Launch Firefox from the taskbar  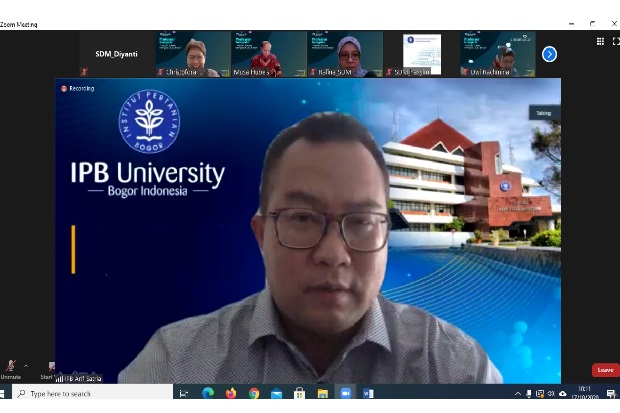(x=231, y=393)
